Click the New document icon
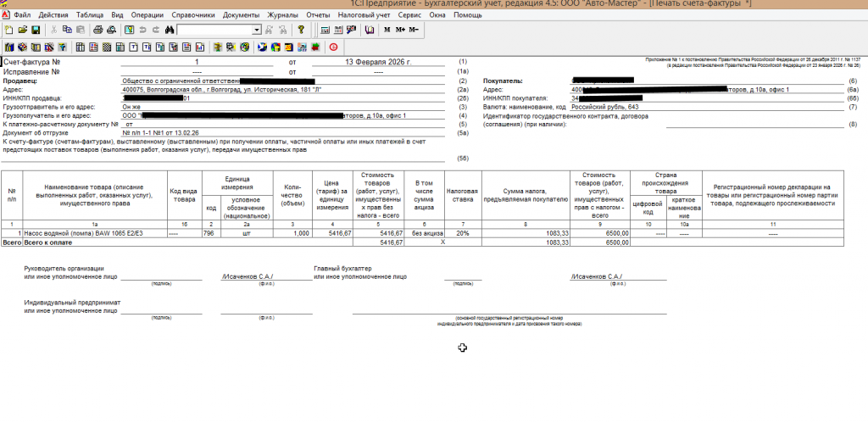The width and height of the screenshot is (868, 423). point(8,30)
